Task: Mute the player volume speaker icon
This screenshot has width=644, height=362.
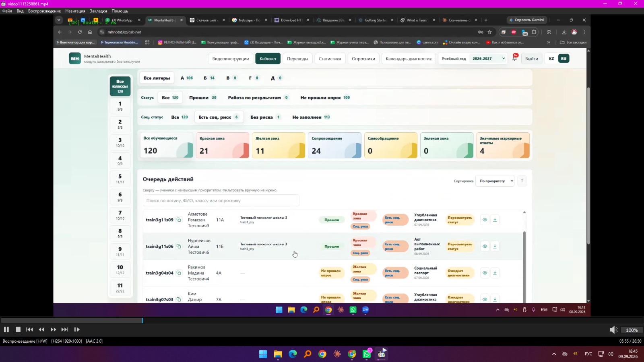Action: pyautogui.click(x=613, y=330)
